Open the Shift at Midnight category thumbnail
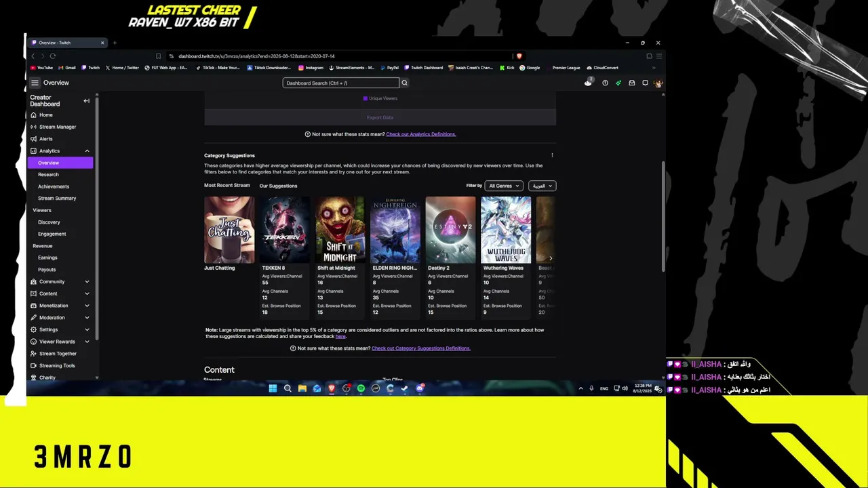868x488 pixels. click(340, 230)
